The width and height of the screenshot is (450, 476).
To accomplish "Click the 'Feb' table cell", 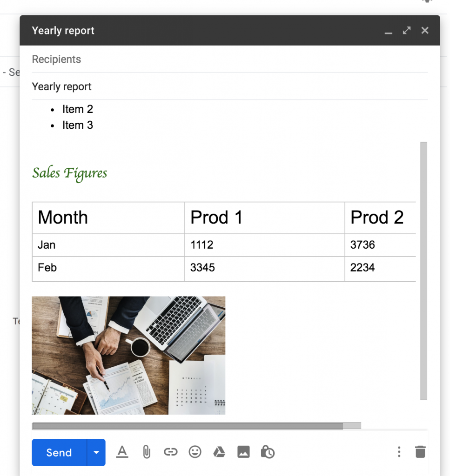I will pyautogui.click(x=108, y=269).
